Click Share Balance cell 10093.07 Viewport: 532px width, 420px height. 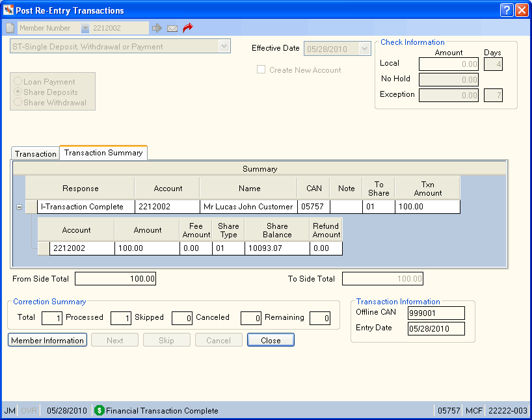(x=277, y=248)
